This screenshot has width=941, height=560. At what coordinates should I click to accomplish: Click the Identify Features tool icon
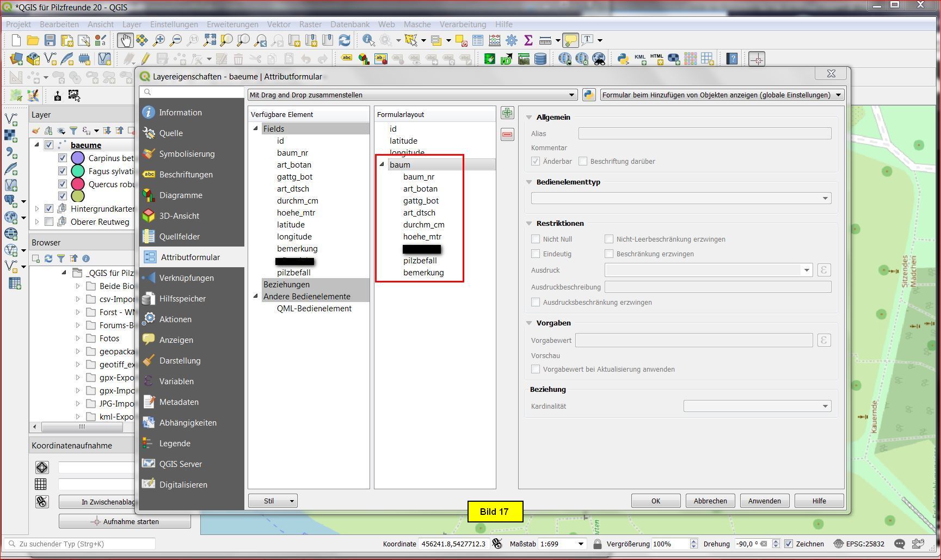368,40
